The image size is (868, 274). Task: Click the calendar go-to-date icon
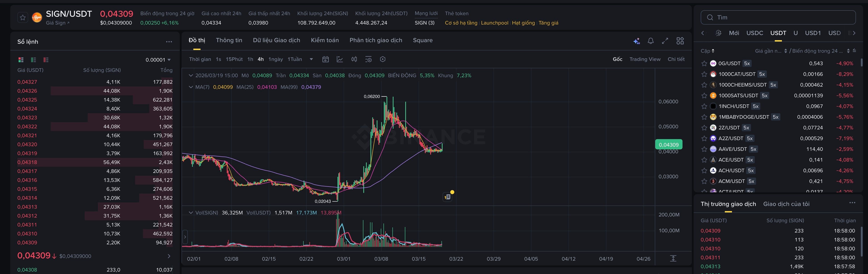[x=326, y=59]
